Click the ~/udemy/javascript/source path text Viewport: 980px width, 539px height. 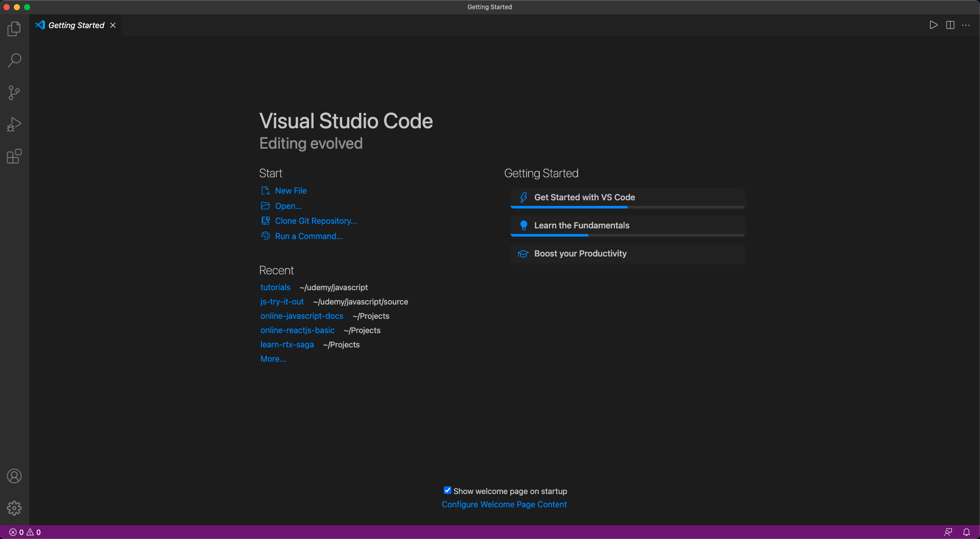click(361, 301)
